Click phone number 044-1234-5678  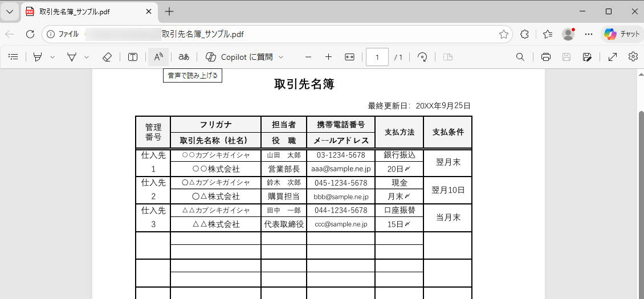(x=341, y=210)
